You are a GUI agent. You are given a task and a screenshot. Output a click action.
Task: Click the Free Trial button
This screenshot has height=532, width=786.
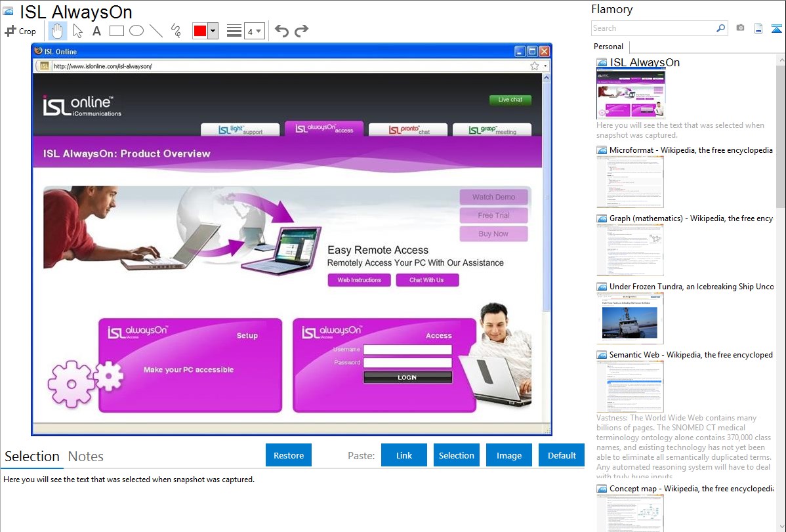[x=493, y=215]
